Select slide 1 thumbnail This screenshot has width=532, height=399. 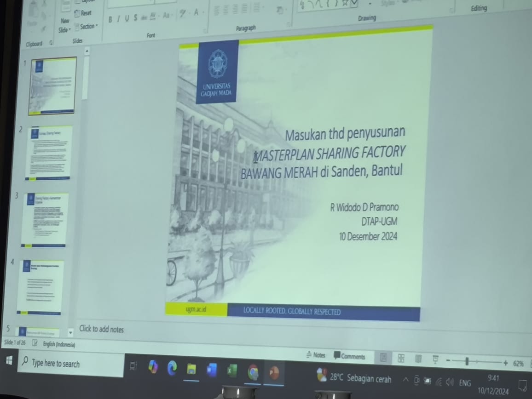[x=52, y=86]
